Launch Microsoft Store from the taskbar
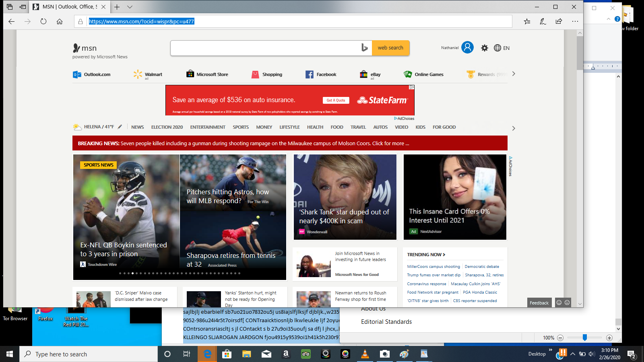Screen dimensions: 644x362 point(227,354)
